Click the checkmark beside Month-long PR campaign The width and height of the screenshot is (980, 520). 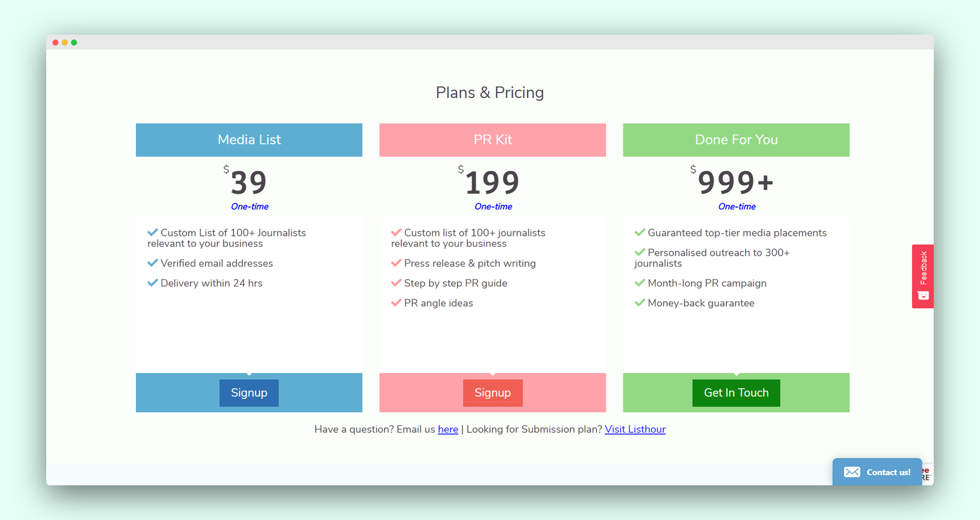[x=640, y=282]
